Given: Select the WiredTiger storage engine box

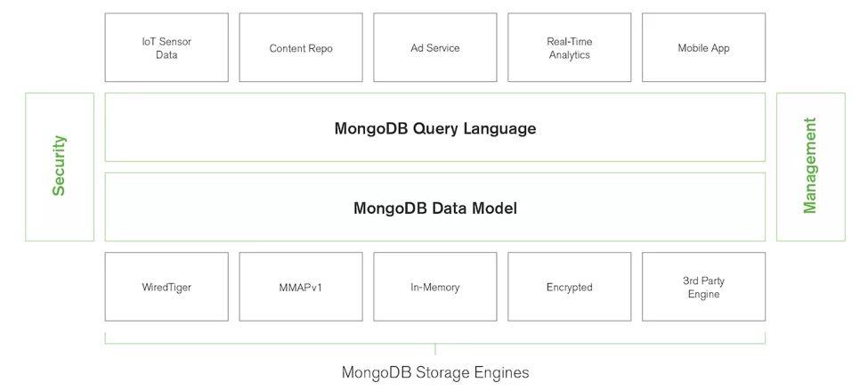Looking at the screenshot, I should 166,287.
